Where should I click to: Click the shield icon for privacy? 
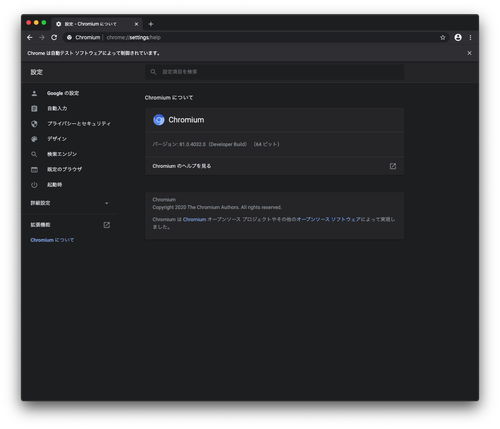[x=34, y=124]
